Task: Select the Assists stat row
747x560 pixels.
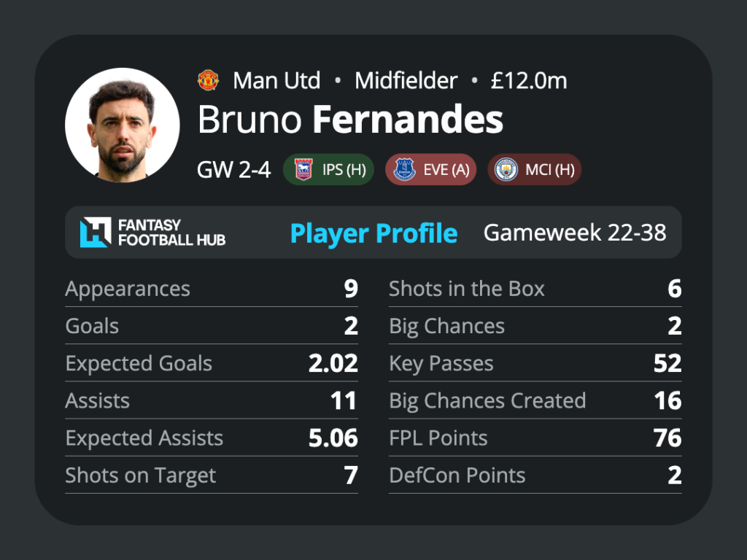Action: click(x=212, y=400)
